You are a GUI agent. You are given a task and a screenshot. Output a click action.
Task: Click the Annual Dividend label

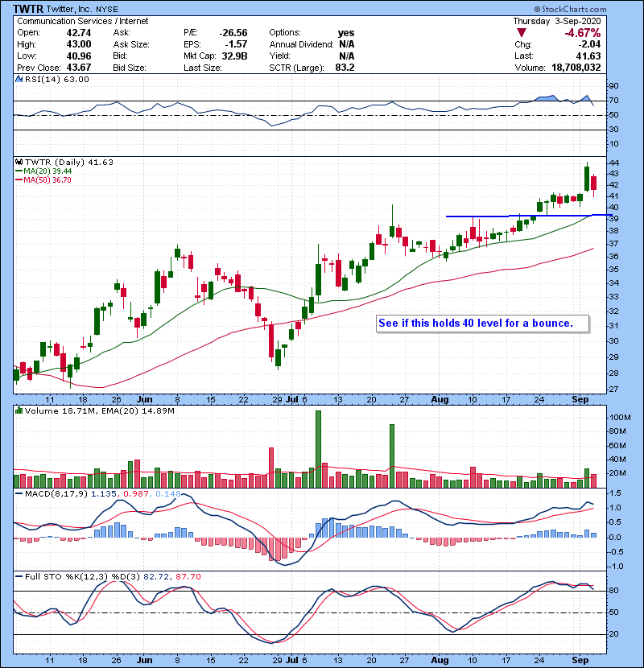[301, 44]
